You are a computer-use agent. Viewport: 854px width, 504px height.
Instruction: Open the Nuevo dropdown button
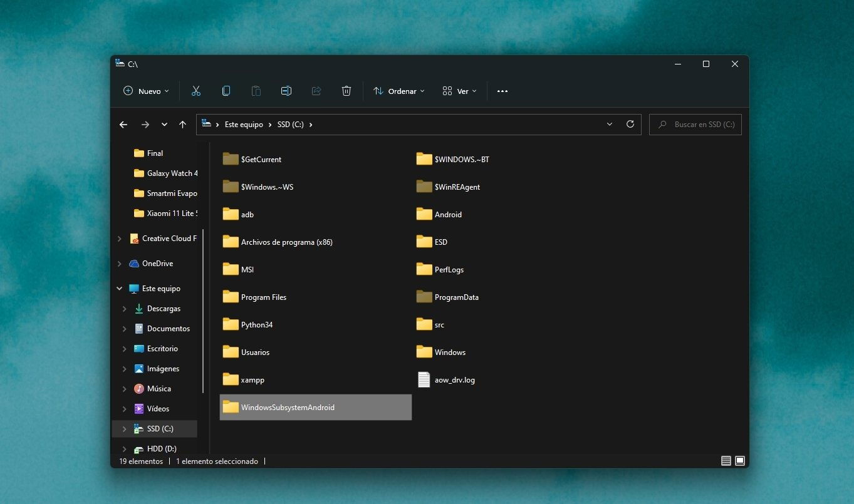tap(146, 91)
